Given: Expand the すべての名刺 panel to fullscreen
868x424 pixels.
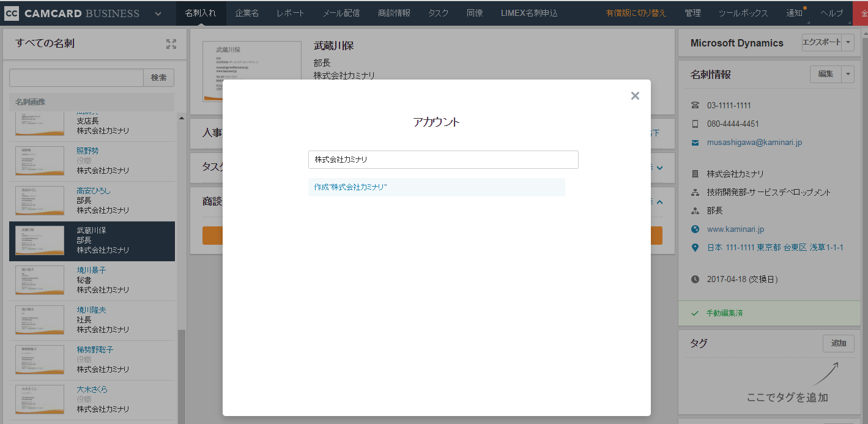Looking at the screenshot, I should [171, 44].
